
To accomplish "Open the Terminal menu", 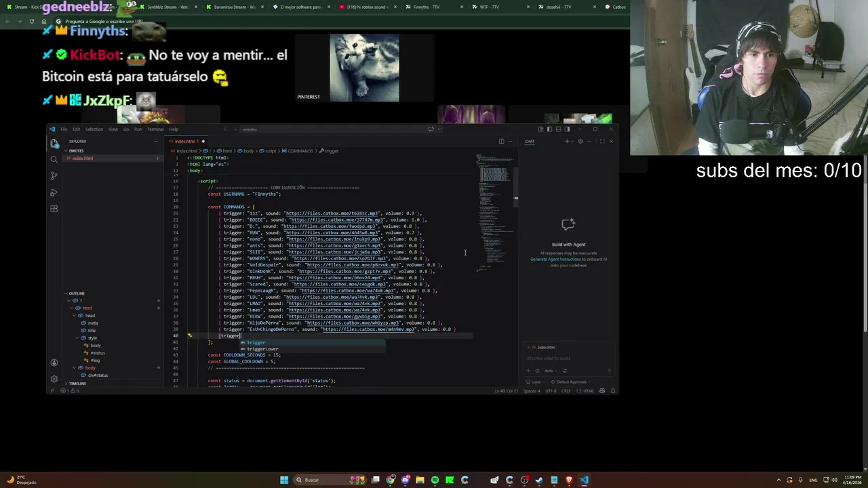I will tap(155, 129).
